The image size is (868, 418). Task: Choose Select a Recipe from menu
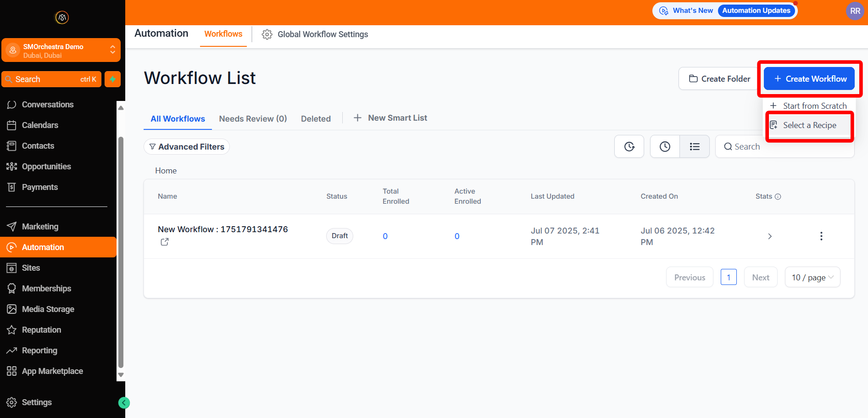[809, 125]
